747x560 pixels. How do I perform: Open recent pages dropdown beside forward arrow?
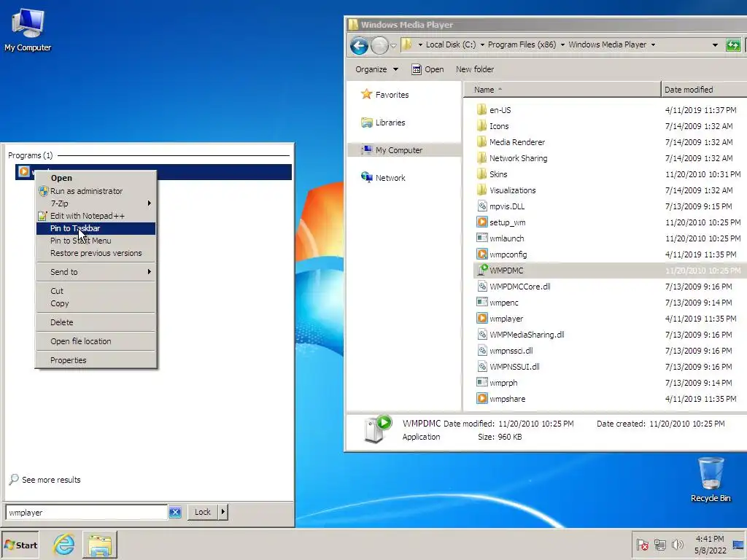(x=393, y=46)
